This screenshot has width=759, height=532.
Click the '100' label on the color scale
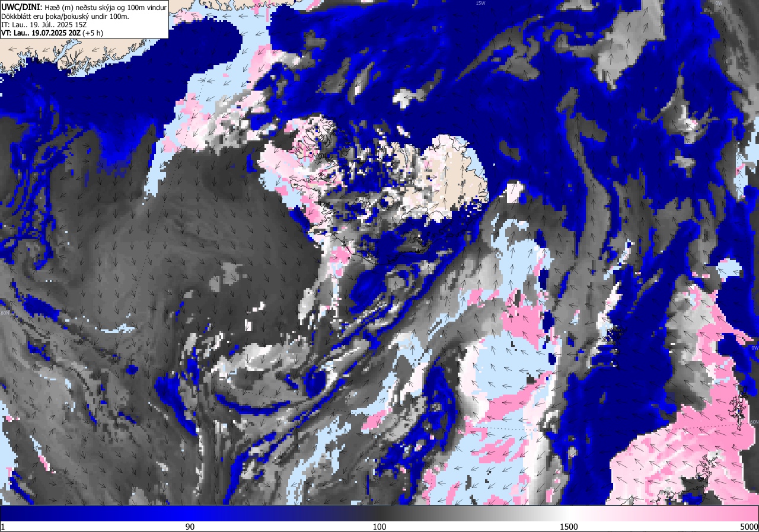click(379, 527)
